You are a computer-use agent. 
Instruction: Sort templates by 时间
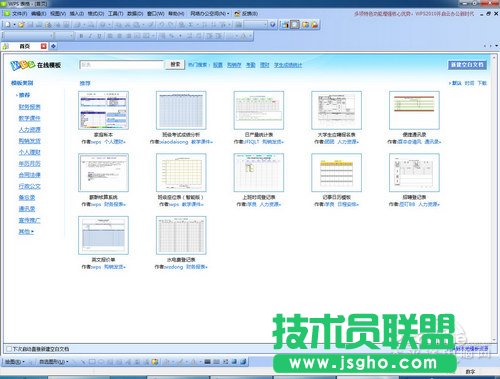[x=469, y=83]
